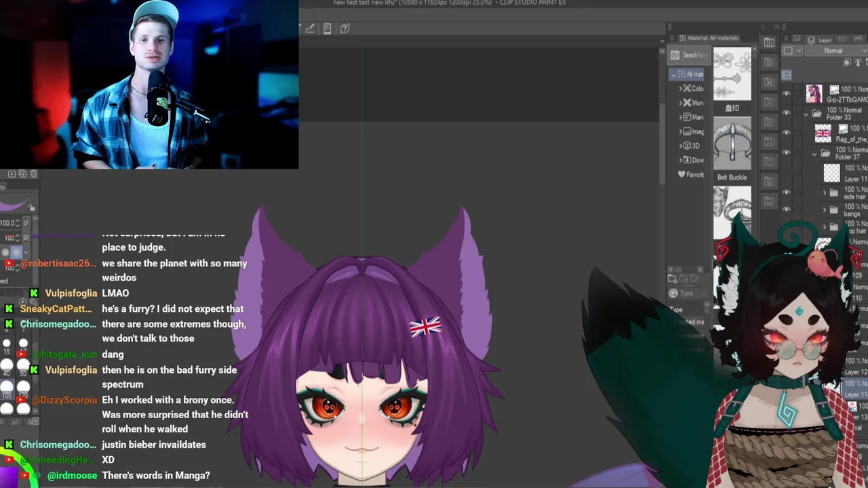
Task: Expand the Color pattern material category
Action: coord(681,89)
